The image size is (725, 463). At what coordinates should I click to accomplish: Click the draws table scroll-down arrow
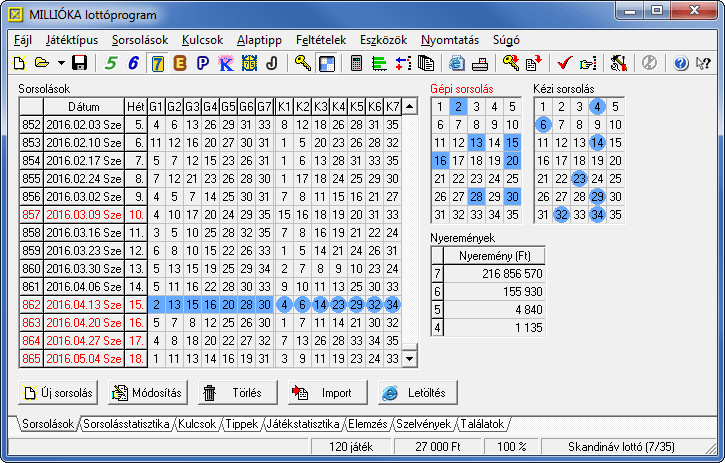(410, 358)
